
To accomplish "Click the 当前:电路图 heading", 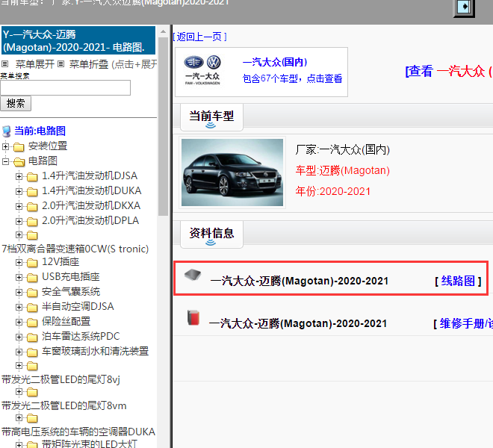I will point(40,131).
